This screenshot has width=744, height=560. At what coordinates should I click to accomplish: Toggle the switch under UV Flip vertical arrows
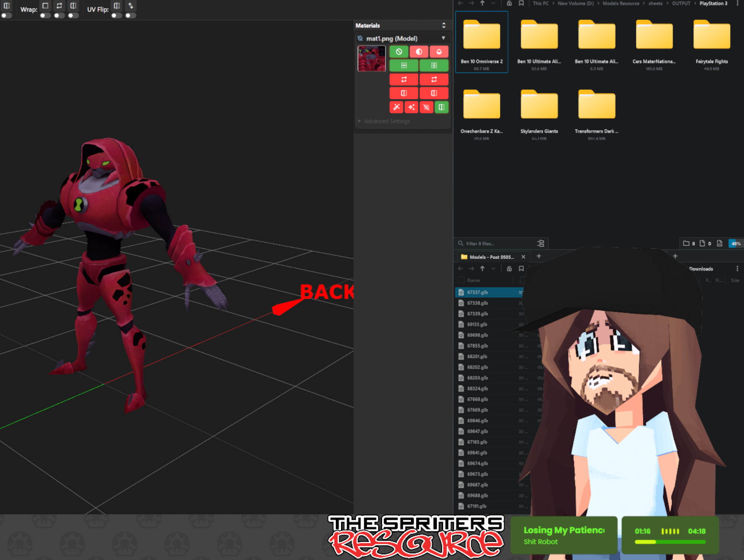click(x=131, y=16)
